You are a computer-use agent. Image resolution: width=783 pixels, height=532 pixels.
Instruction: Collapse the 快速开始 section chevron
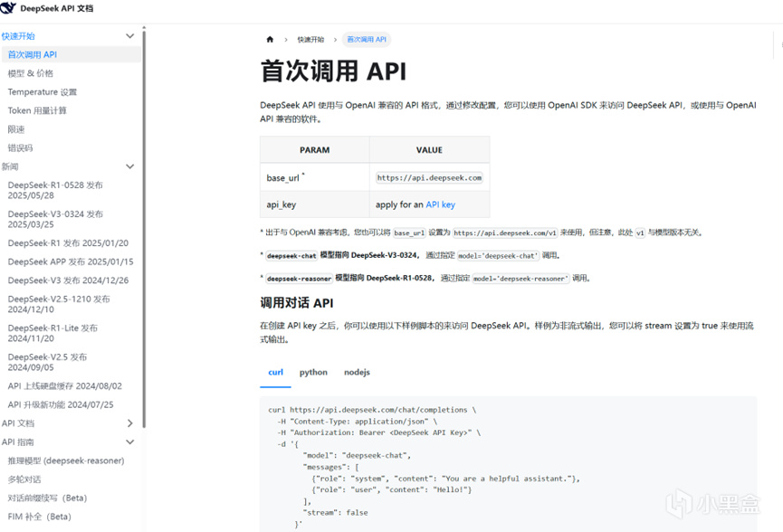(129, 36)
